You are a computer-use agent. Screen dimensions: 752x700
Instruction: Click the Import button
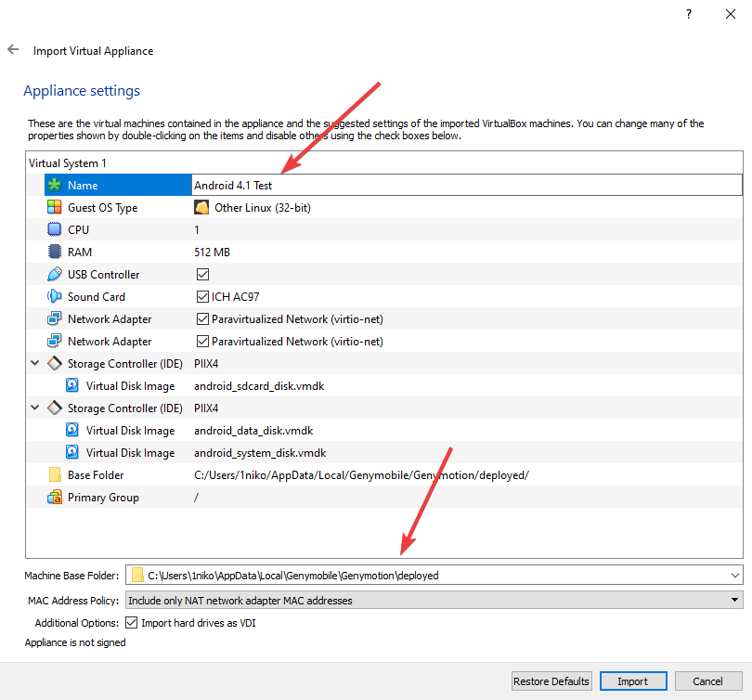click(633, 681)
